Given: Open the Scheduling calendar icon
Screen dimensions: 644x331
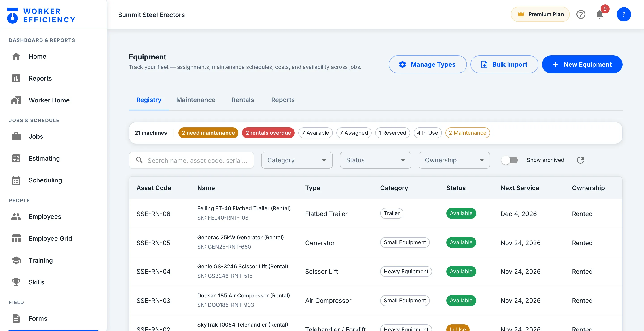Looking at the screenshot, I should pyautogui.click(x=16, y=180).
